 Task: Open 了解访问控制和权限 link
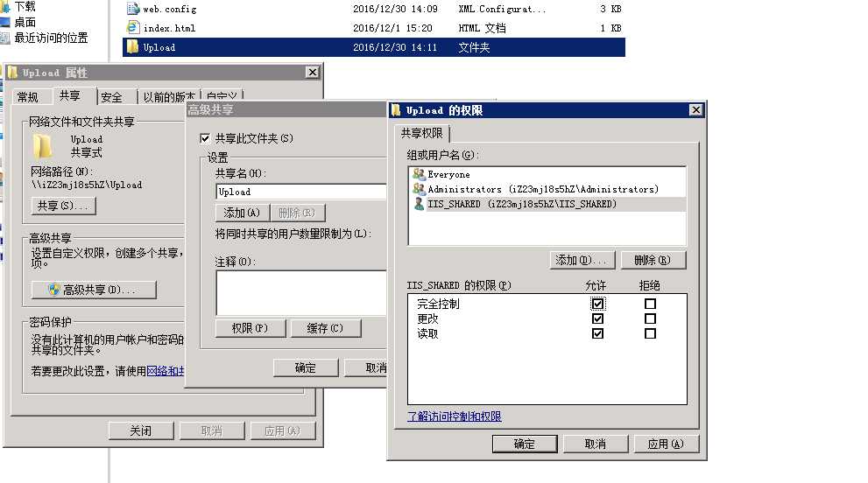coord(455,416)
